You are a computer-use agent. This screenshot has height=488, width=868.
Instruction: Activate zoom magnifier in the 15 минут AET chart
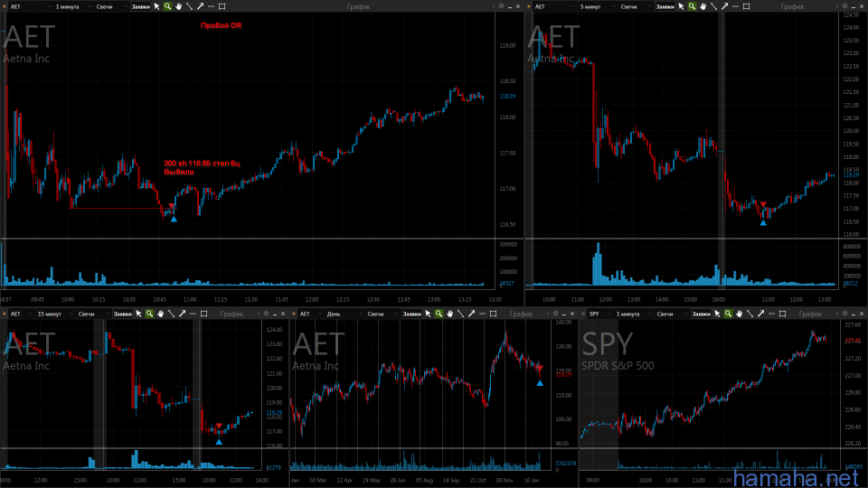[x=149, y=314]
